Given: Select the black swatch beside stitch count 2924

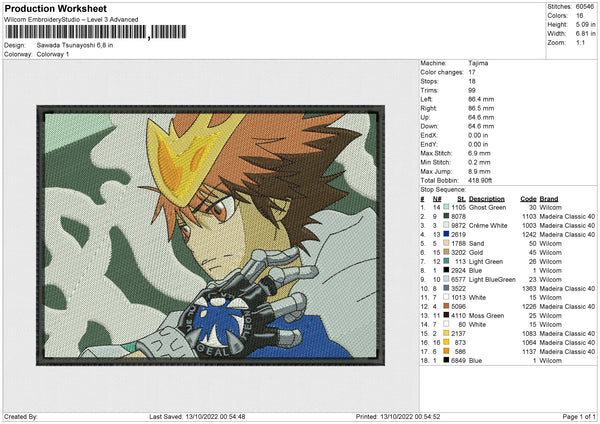Looking at the screenshot, I should [446, 270].
